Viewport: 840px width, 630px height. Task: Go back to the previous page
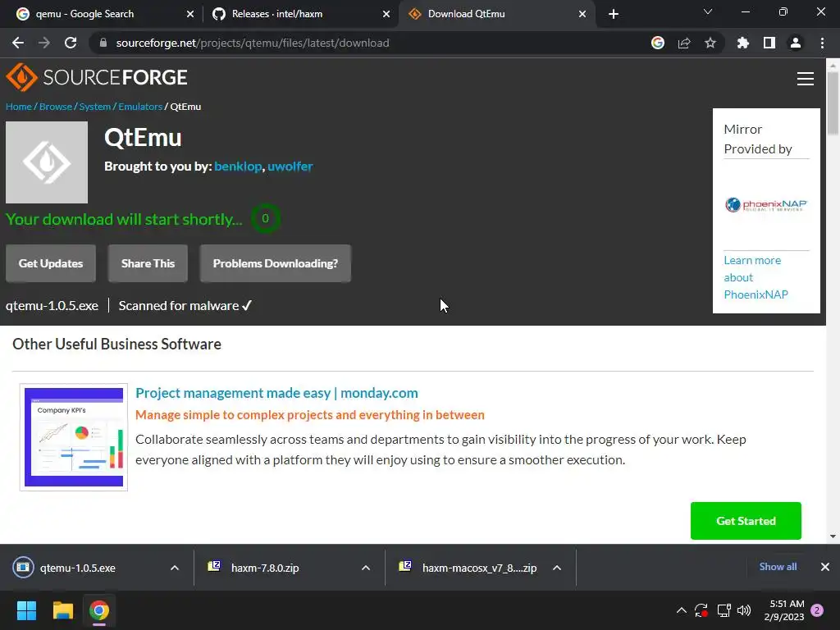(18, 43)
